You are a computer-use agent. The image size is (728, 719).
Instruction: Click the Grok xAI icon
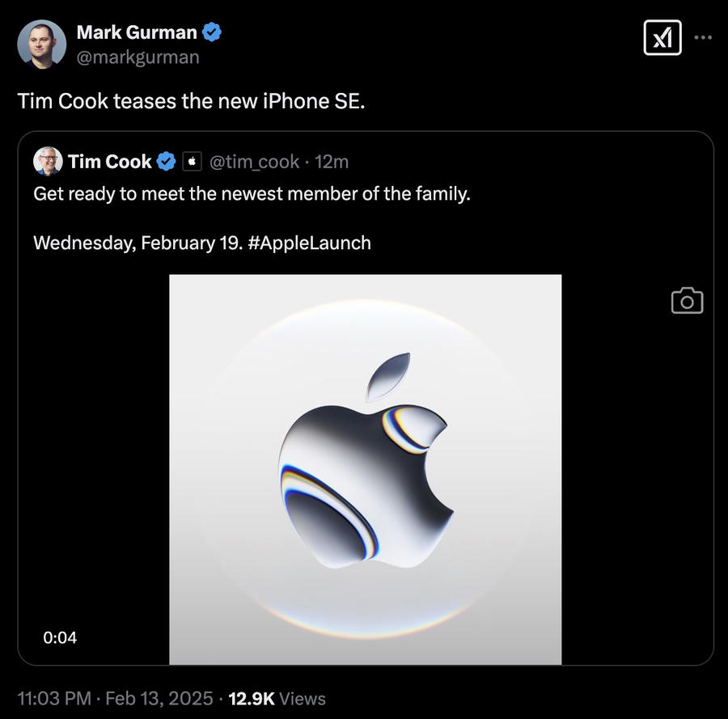(x=662, y=37)
